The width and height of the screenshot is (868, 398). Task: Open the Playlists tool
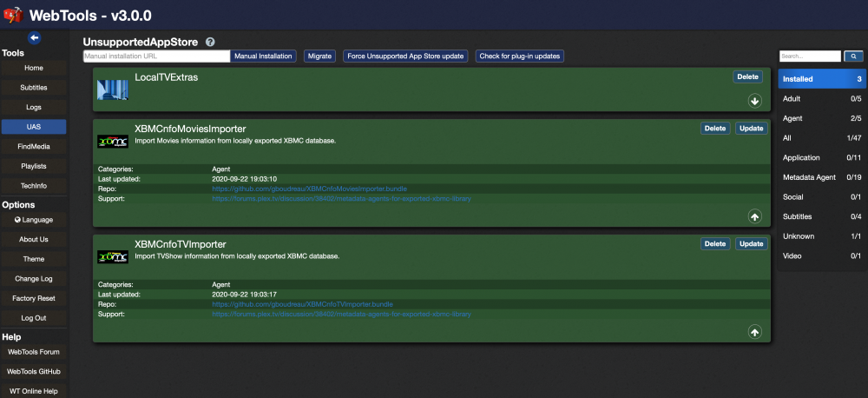34,166
